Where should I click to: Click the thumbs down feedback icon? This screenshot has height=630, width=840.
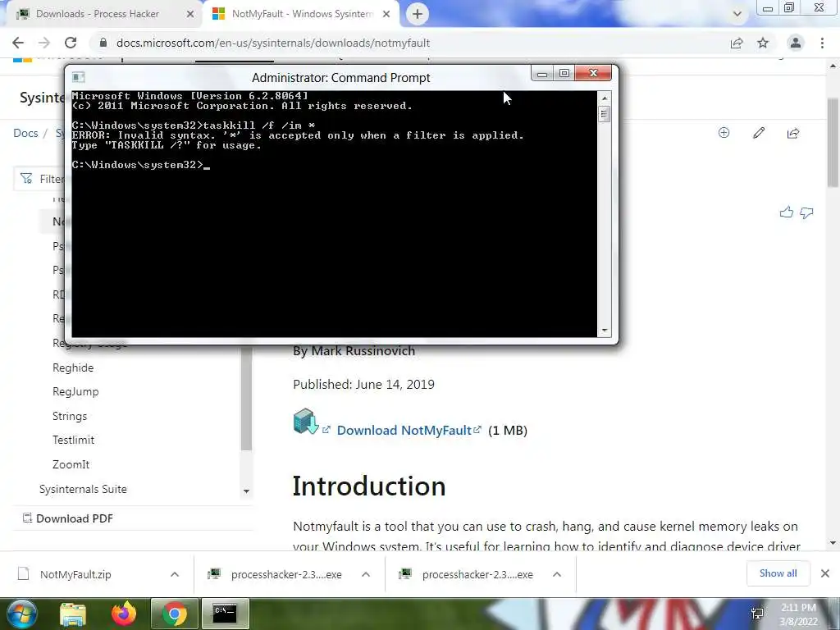click(807, 212)
